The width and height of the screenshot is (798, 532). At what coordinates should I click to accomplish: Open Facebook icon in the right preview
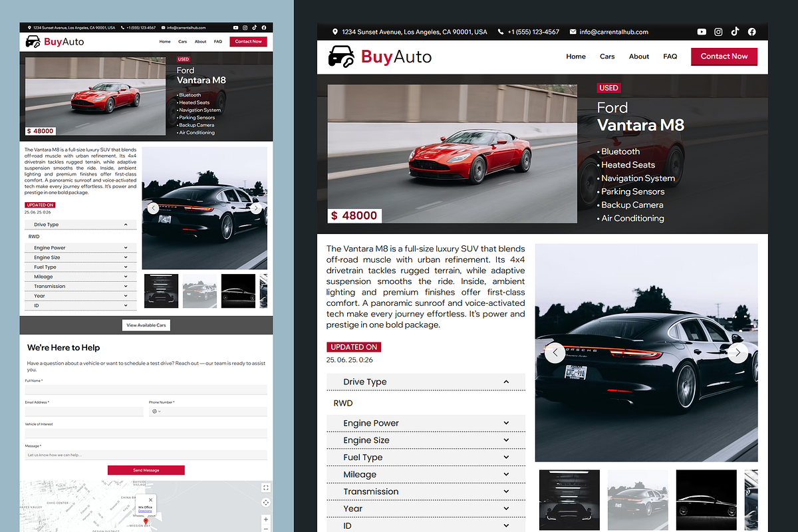(x=751, y=32)
